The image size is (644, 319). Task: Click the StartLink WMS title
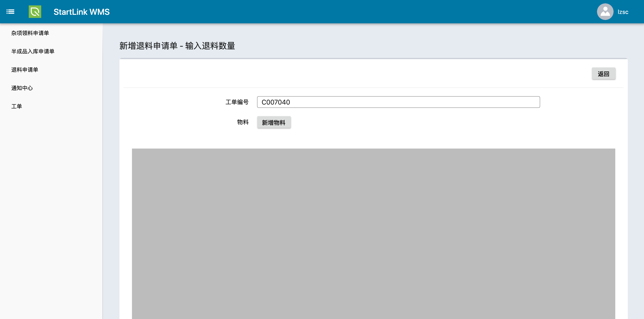[82, 12]
